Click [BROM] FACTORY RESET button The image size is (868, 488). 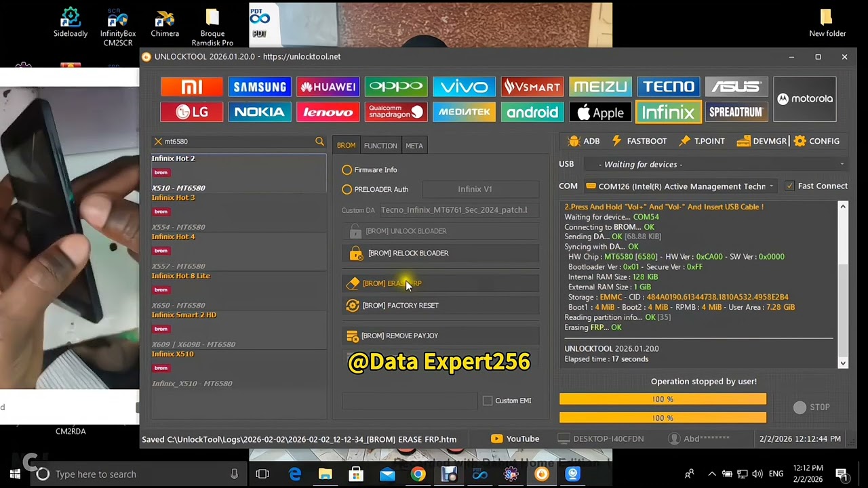[x=441, y=306]
